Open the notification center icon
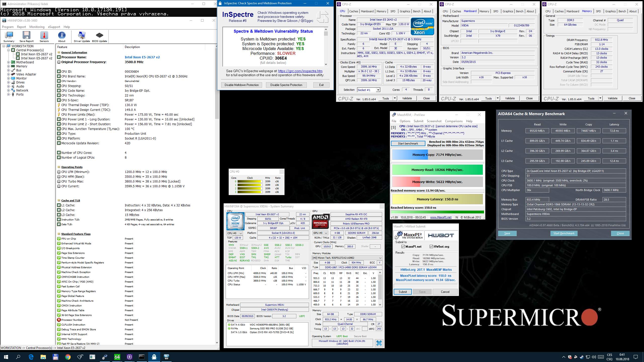The width and height of the screenshot is (644, 362). point(636,357)
